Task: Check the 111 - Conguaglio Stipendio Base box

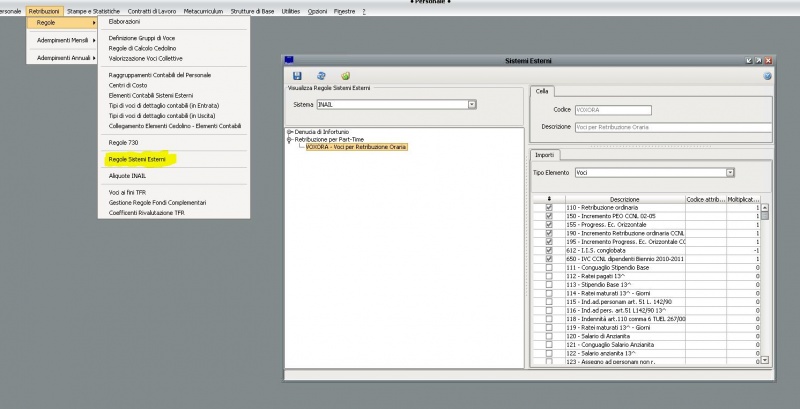Action: (x=548, y=269)
